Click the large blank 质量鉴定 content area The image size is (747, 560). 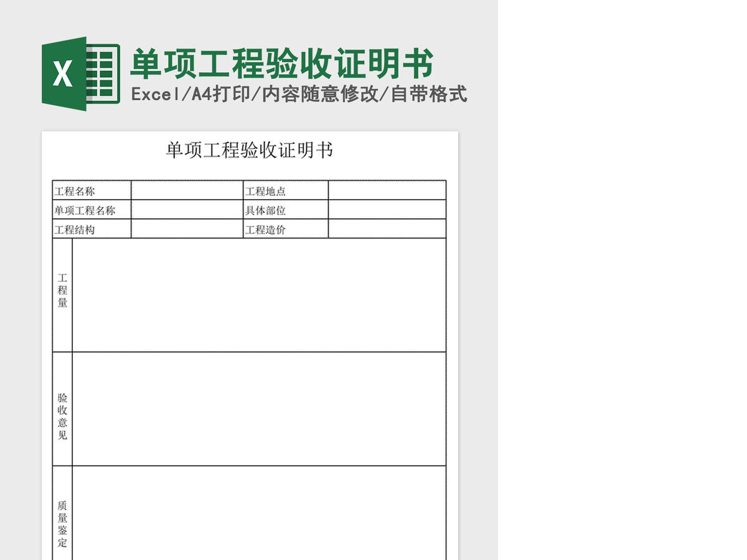click(259, 513)
